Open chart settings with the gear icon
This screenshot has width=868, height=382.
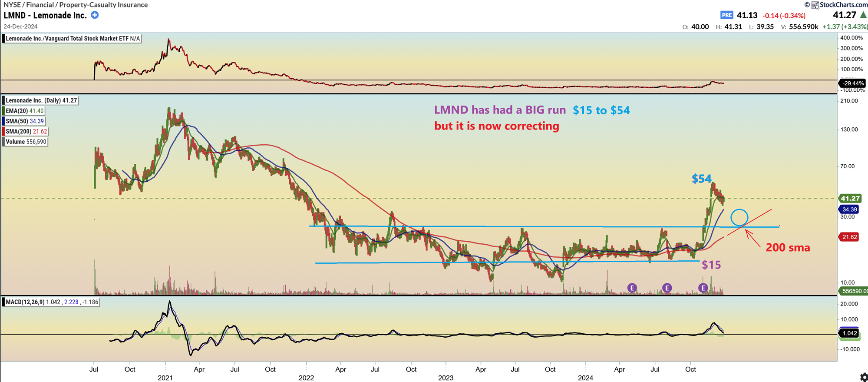point(863,377)
